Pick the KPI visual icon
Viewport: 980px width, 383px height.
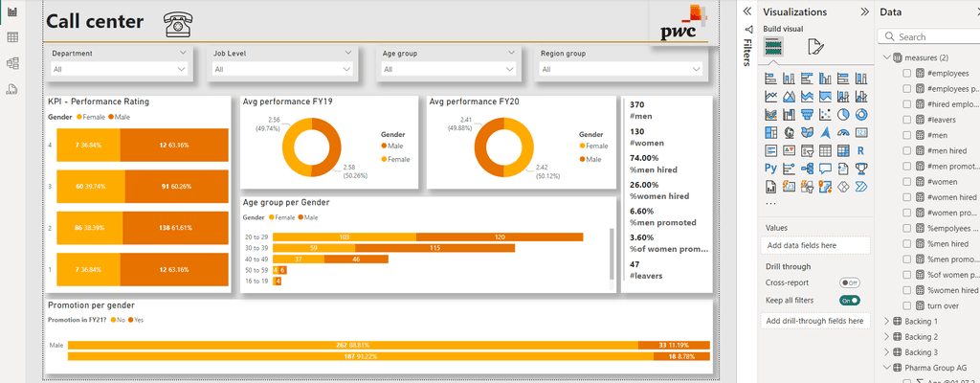(x=789, y=151)
